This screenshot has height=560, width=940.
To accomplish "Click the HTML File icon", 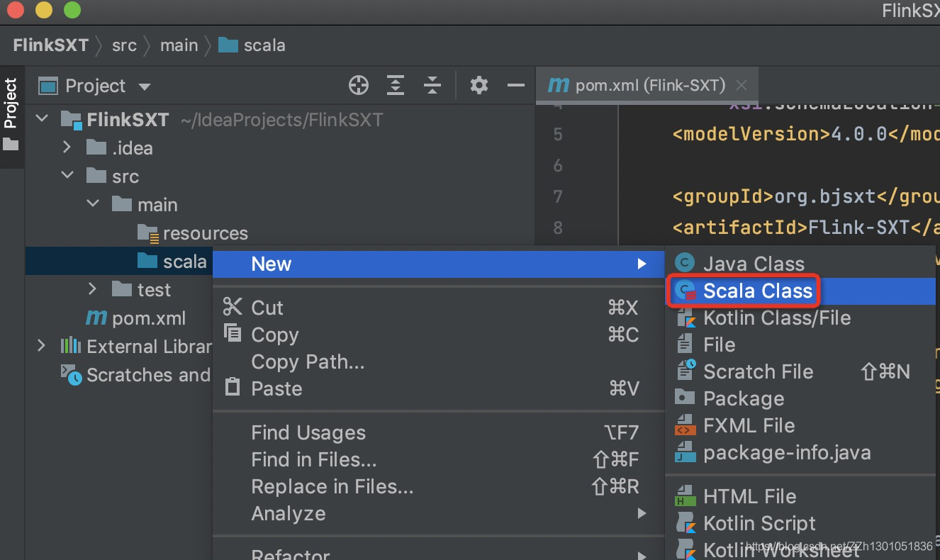I will coord(684,495).
